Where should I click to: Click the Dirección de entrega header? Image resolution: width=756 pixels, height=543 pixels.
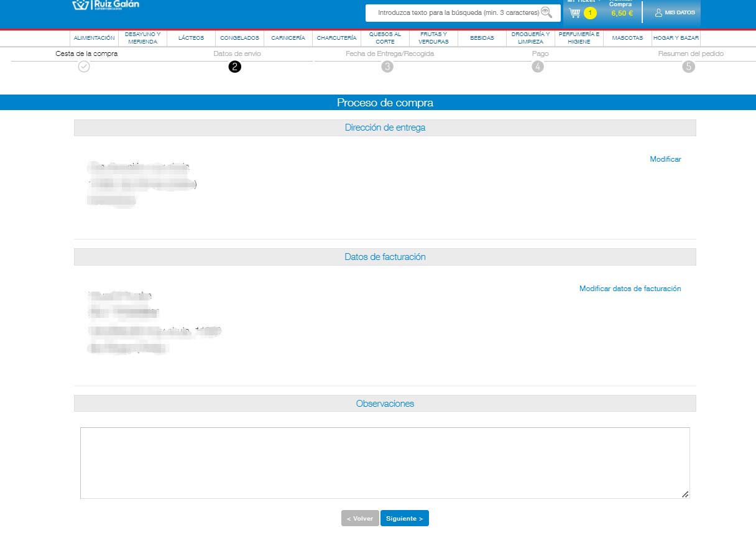pyautogui.click(x=385, y=128)
